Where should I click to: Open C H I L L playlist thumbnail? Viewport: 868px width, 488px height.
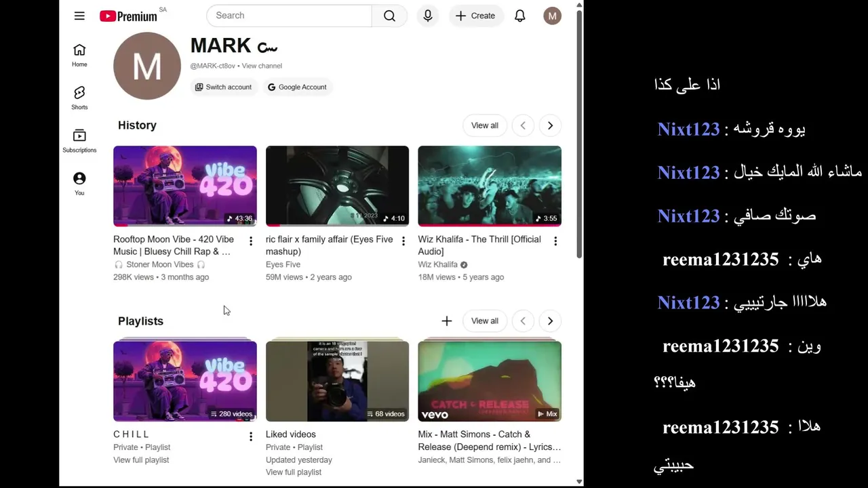(x=185, y=381)
